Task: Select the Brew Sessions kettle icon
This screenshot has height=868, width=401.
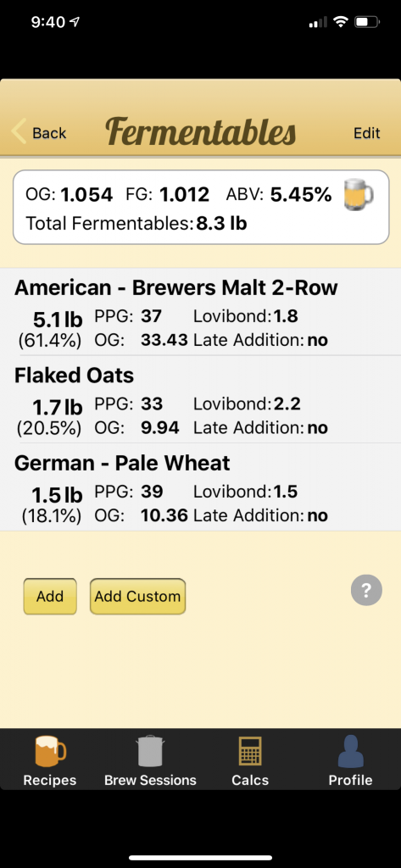Action: pyautogui.click(x=150, y=752)
